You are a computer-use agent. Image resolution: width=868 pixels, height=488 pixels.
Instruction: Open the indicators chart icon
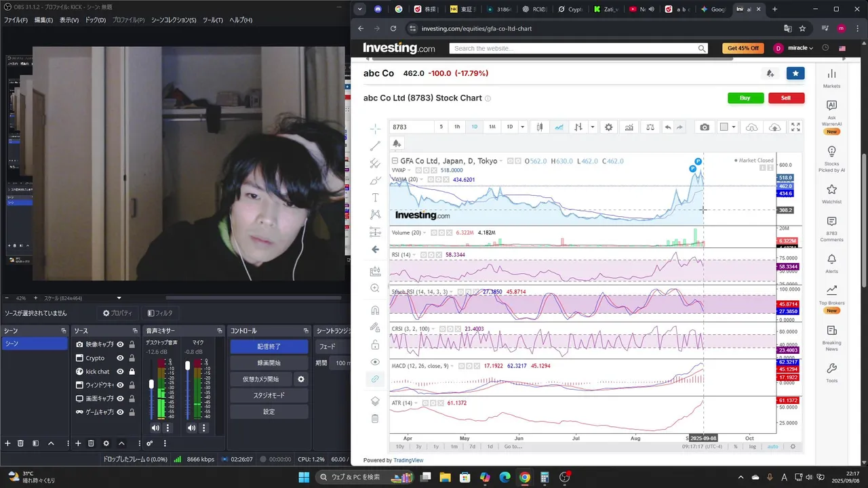pyautogui.click(x=629, y=127)
